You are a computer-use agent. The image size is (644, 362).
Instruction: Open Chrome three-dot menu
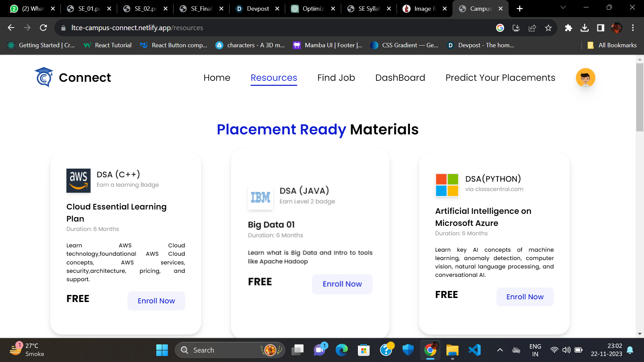[633, 28]
